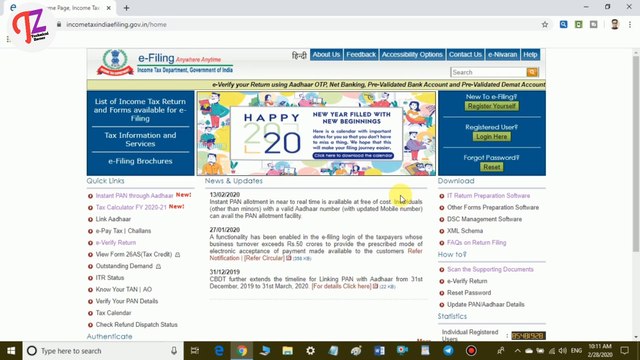Open the e-Nivaran menu
Viewport: 640px width, 360px height.
(x=502, y=55)
